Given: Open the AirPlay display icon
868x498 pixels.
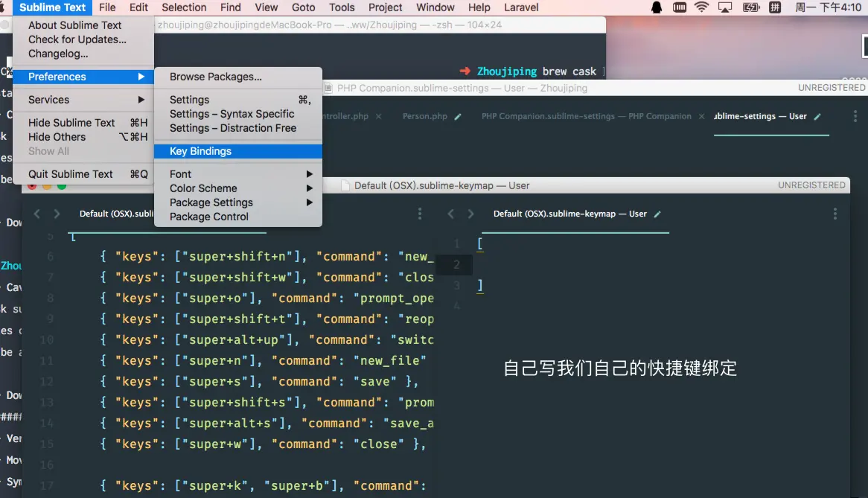Looking at the screenshot, I should coord(724,7).
